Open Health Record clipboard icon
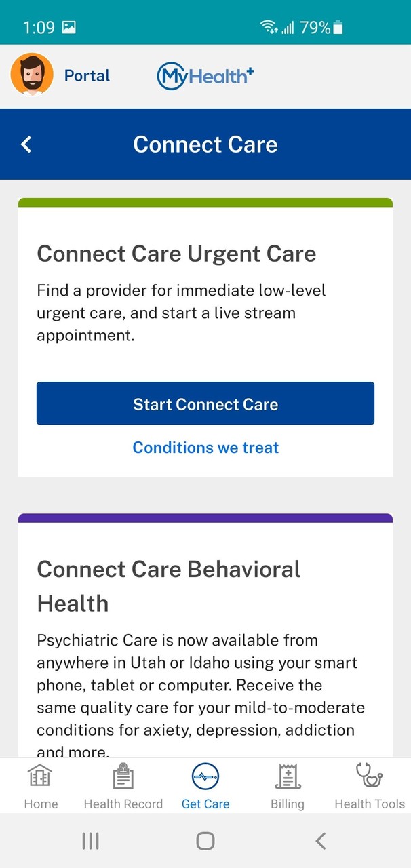411x868 pixels. [123, 776]
